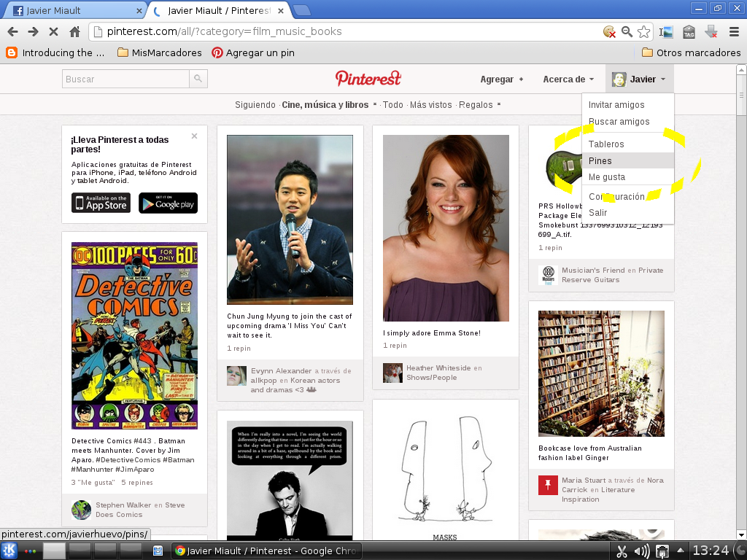Show hidden tray icons arrow

680,551
